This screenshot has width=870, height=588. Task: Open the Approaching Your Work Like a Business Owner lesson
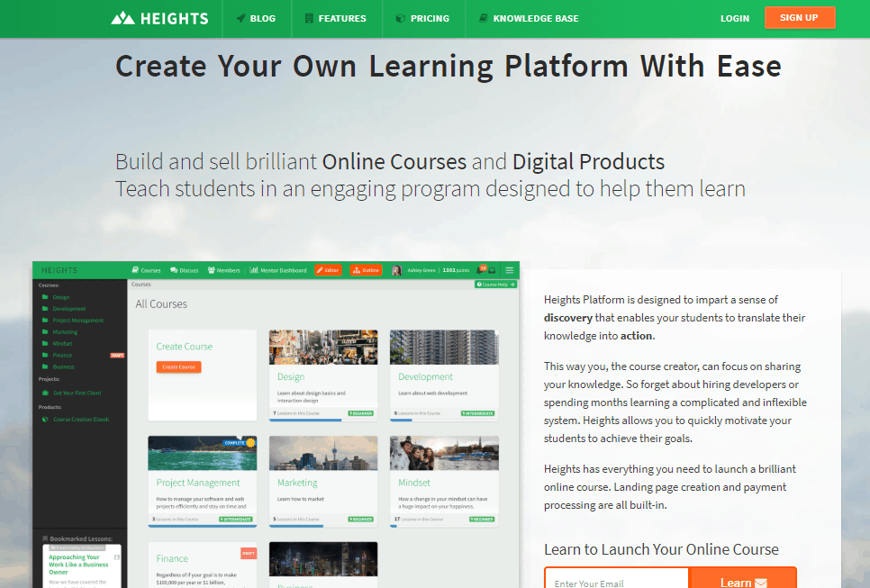click(78, 563)
